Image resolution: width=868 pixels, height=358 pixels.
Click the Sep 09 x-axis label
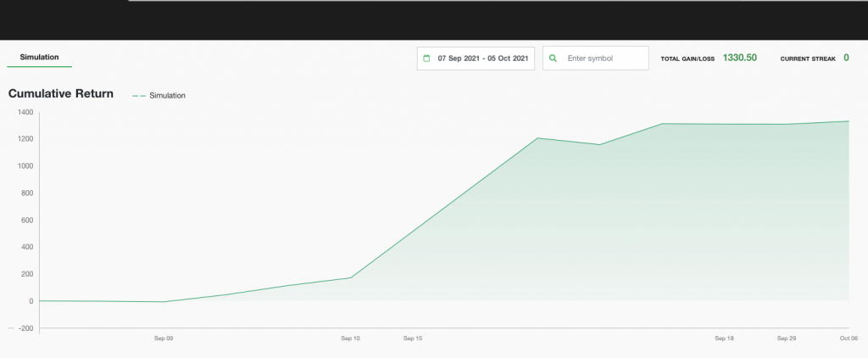164,338
